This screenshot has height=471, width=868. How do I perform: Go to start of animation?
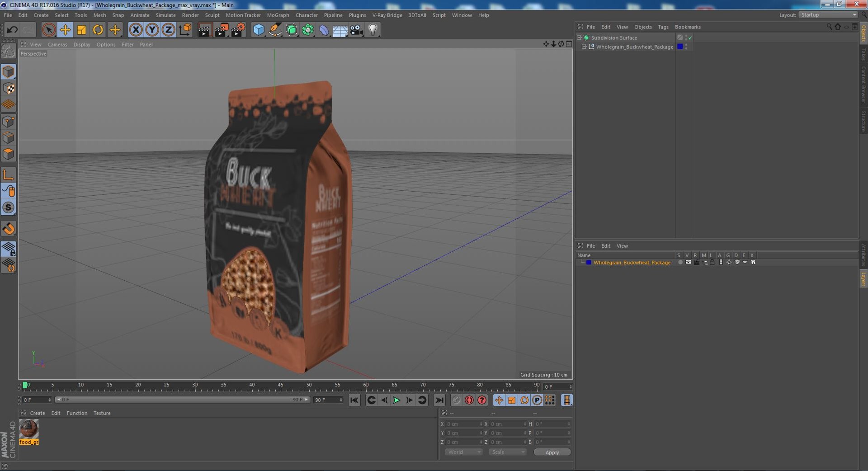click(354, 400)
